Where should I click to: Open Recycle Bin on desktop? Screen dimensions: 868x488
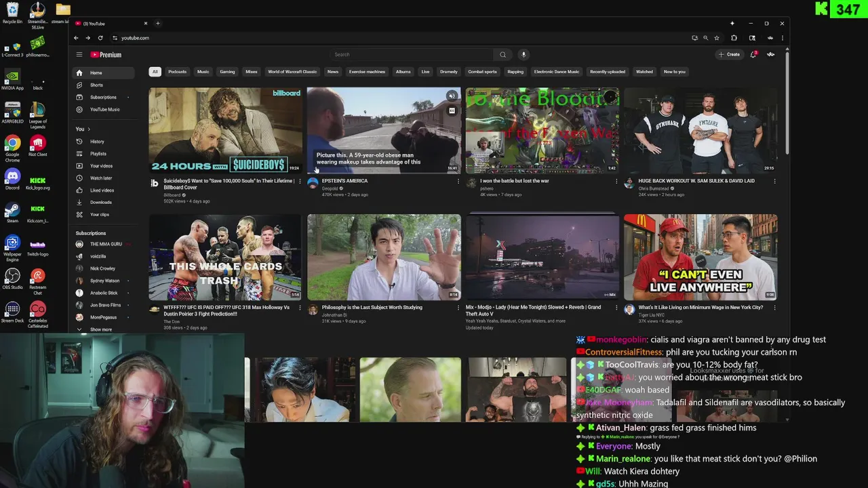(x=12, y=14)
